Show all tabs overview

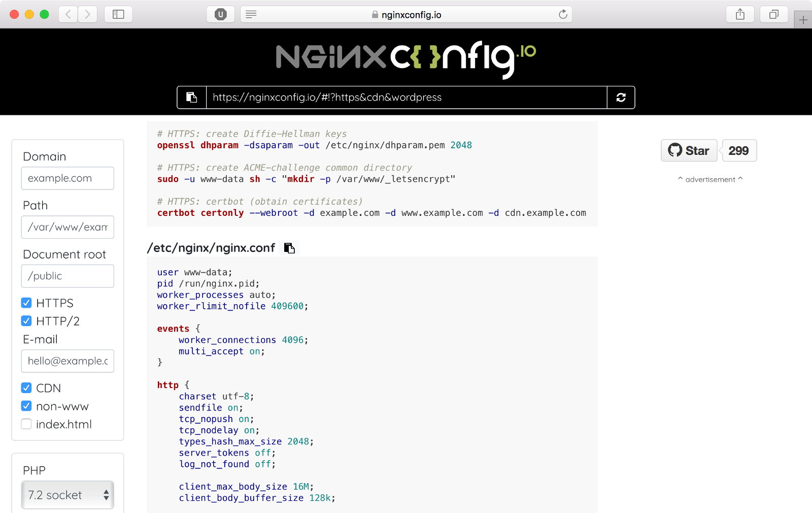click(773, 14)
